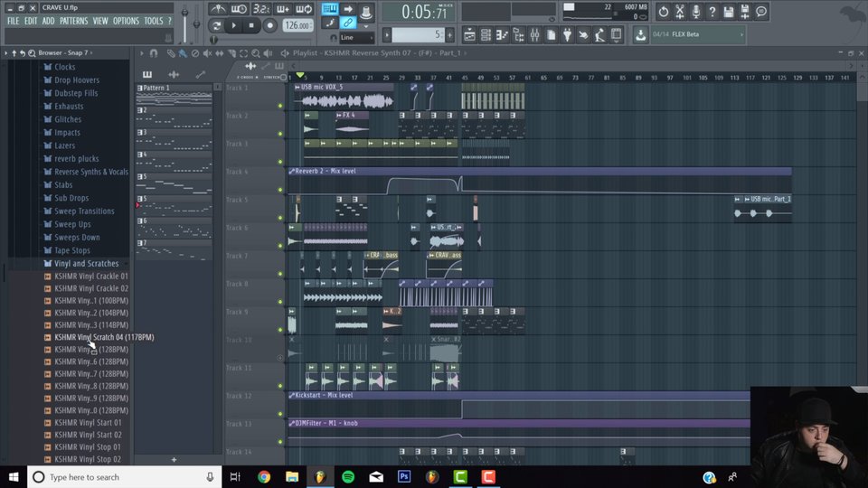Toggle the link-to-controller chain icon
The width and height of the screenshot is (868, 488).
(347, 23)
